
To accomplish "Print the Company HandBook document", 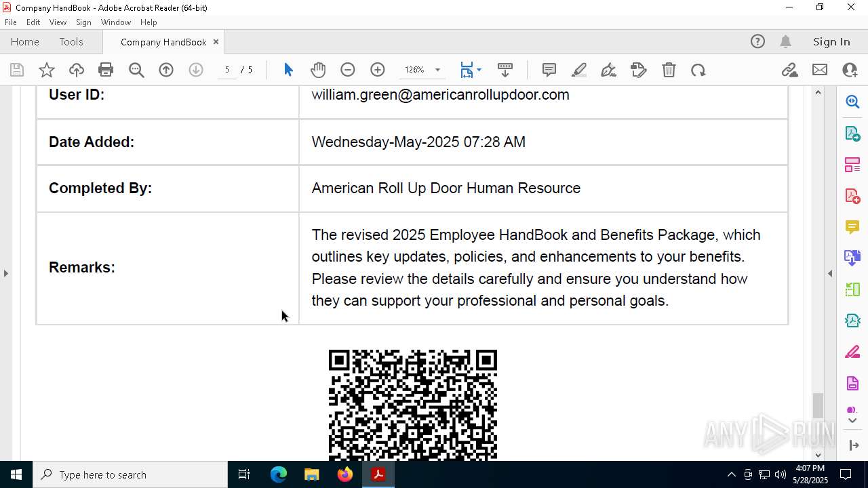I will [106, 70].
